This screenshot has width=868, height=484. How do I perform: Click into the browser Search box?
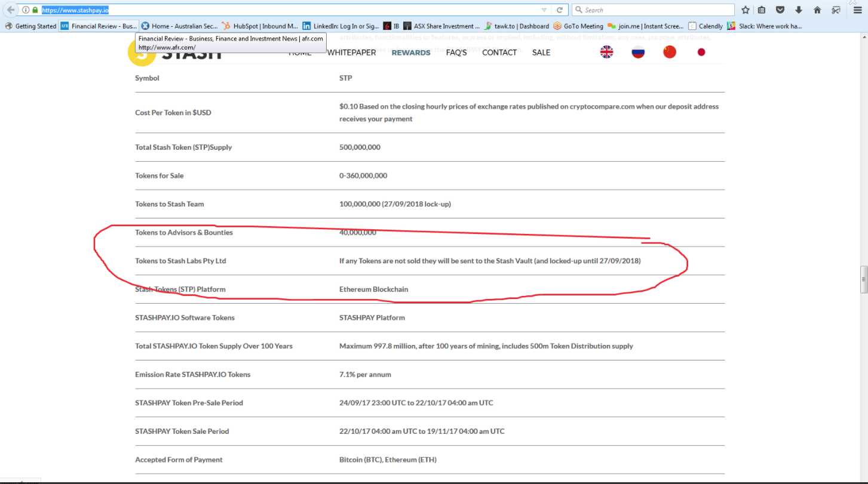pos(653,10)
